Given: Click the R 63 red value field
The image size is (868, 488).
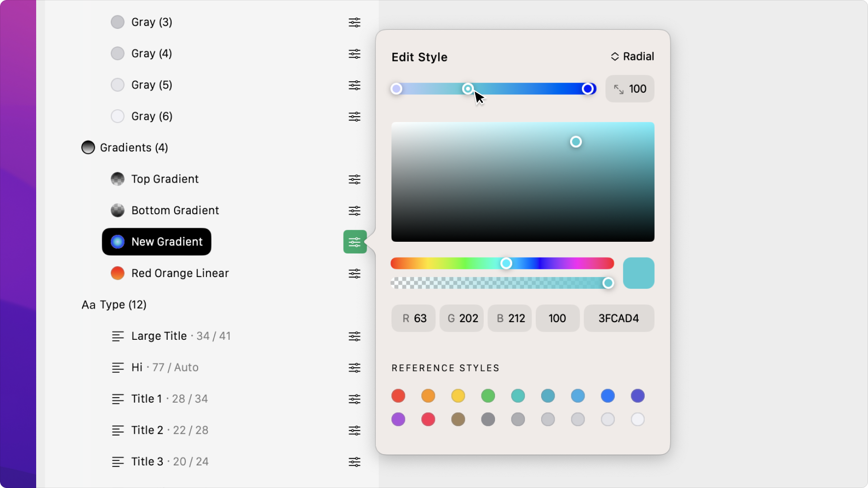Looking at the screenshot, I should coord(414,319).
